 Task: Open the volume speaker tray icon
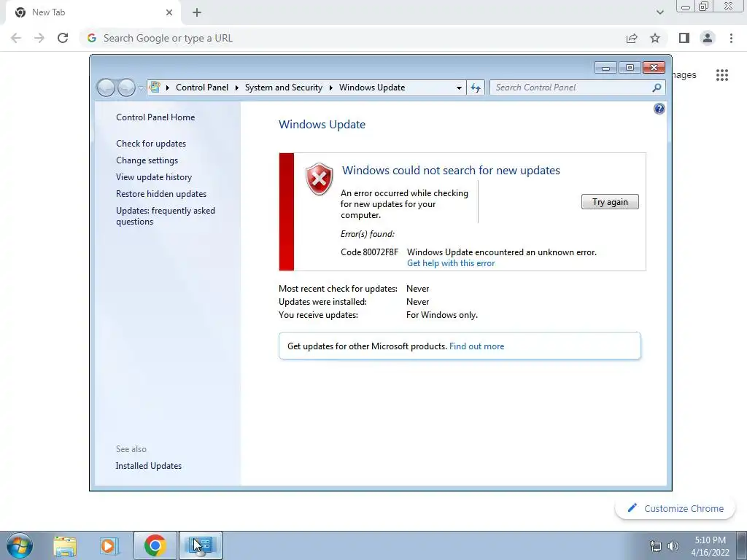point(673,545)
